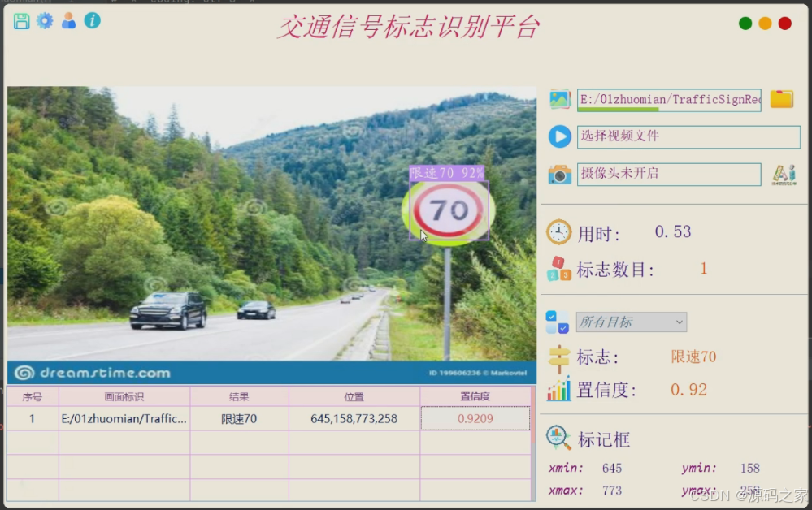Click the clock icon next to 用时

tap(558, 231)
